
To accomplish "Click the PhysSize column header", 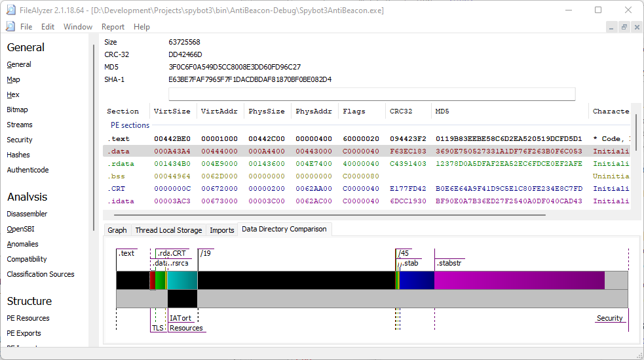I will coord(267,111).
